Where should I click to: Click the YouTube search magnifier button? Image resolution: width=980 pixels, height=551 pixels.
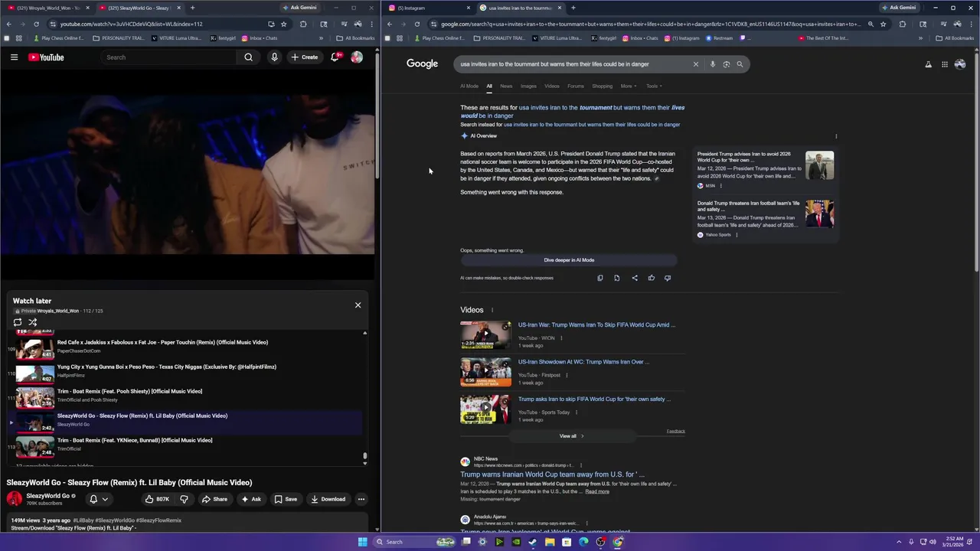tap(248, 57)
